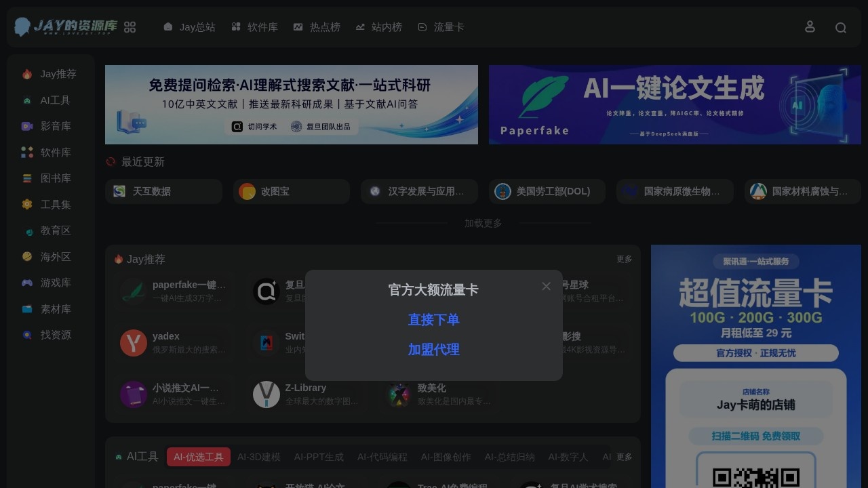This screenshot has width=868, height=488.
Task: Select the AI-优选工具 category tab
Action: [198, 457]
